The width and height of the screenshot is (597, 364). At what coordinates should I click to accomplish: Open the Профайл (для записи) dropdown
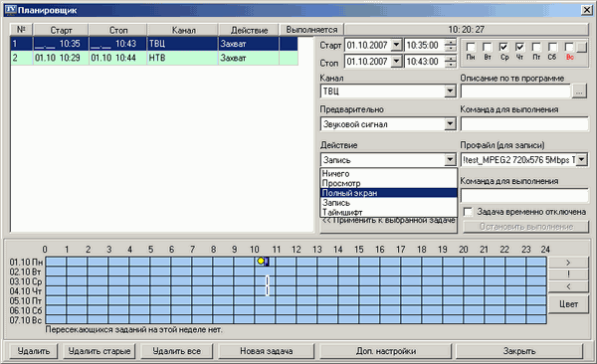pyautogui.click(x=582, y=159)
